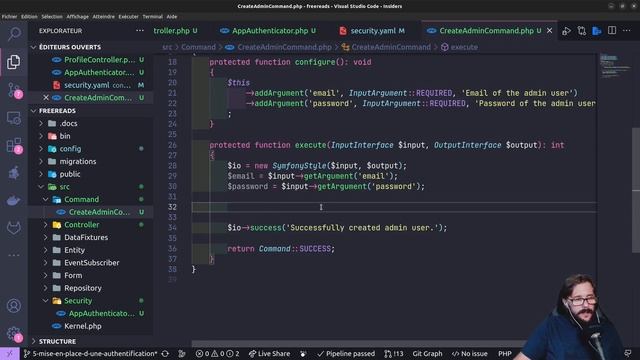
Task: Open the Atteindre menu
Action: click(104, 17)
